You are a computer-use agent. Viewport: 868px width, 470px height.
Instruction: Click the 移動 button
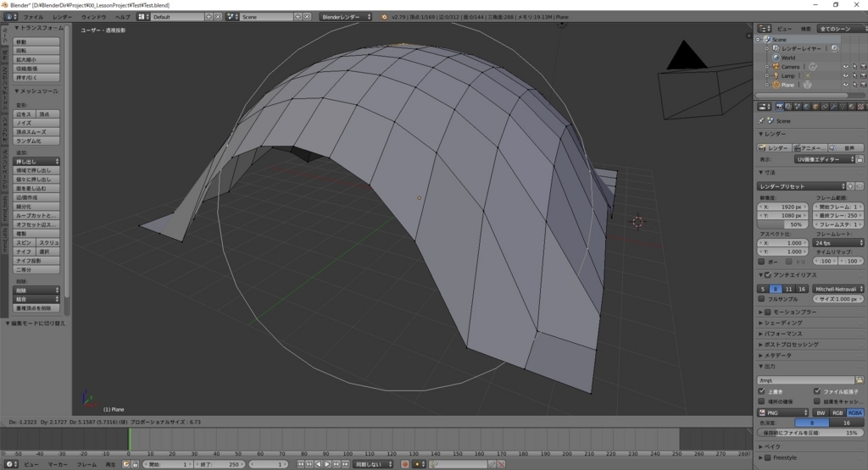click(x=36, y=41)
